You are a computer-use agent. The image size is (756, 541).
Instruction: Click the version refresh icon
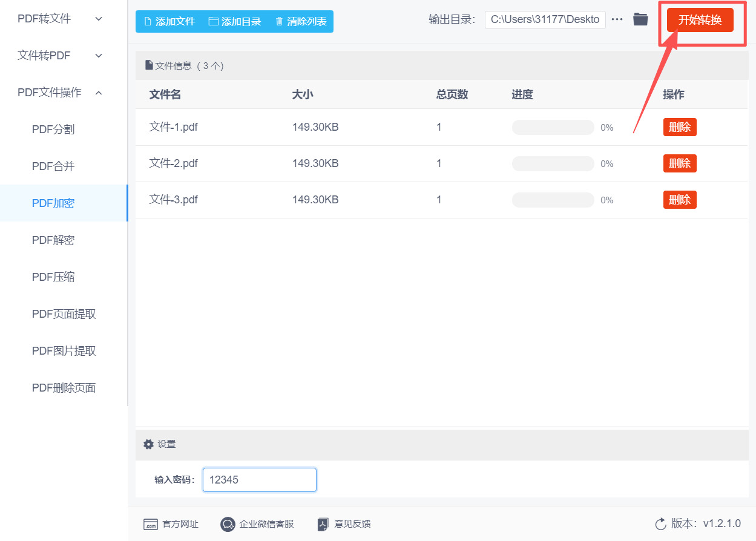tap(660, 524)
